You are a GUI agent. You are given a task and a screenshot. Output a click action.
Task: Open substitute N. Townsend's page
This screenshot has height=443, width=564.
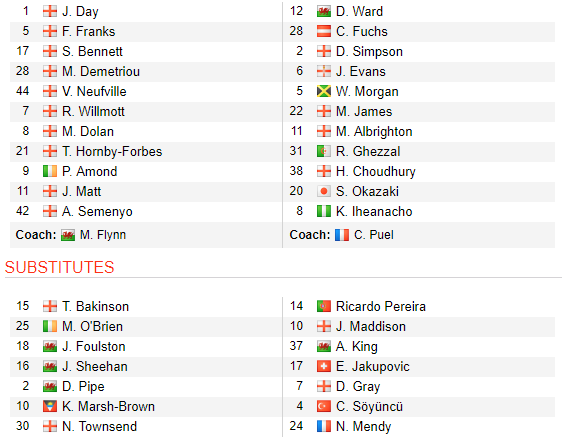99,426
